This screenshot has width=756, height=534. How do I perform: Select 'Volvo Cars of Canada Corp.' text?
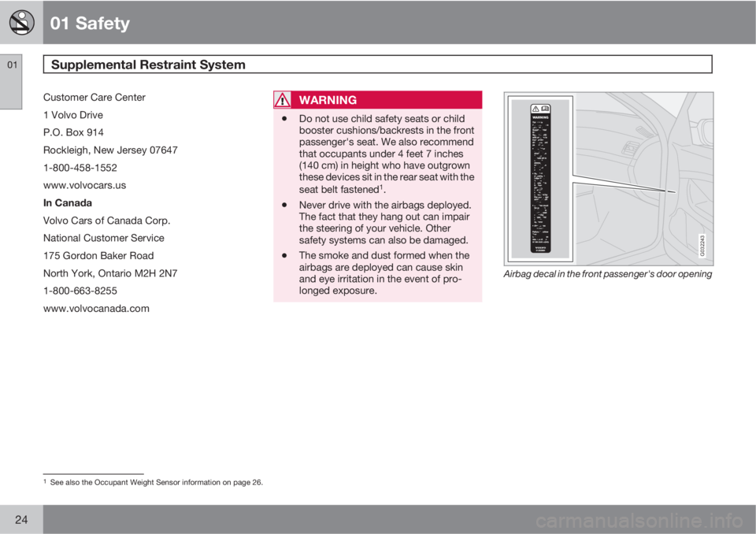pyautogui.click(x=106, y=221)
